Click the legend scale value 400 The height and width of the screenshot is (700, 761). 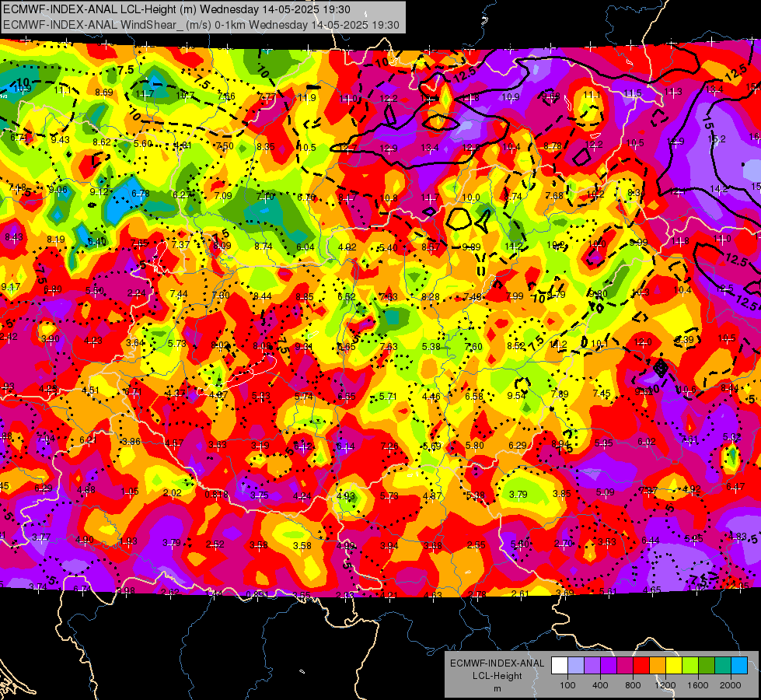pos(600,685)
